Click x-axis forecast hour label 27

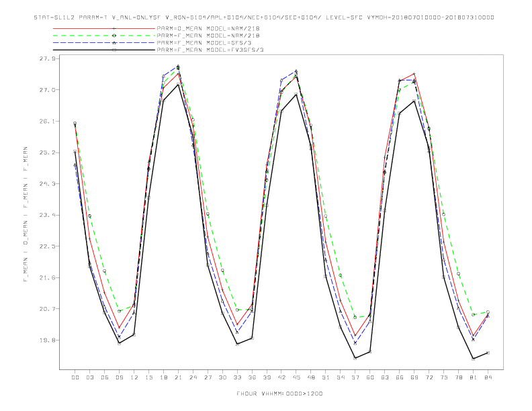208,377
